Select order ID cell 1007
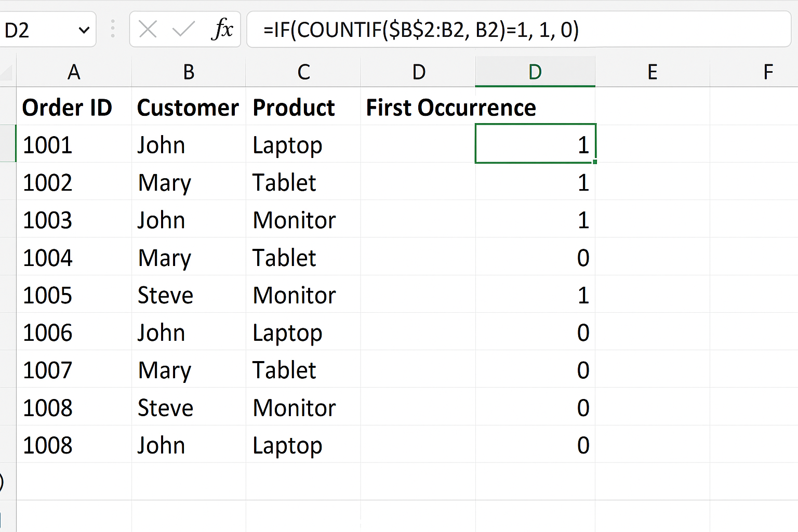 74,369
